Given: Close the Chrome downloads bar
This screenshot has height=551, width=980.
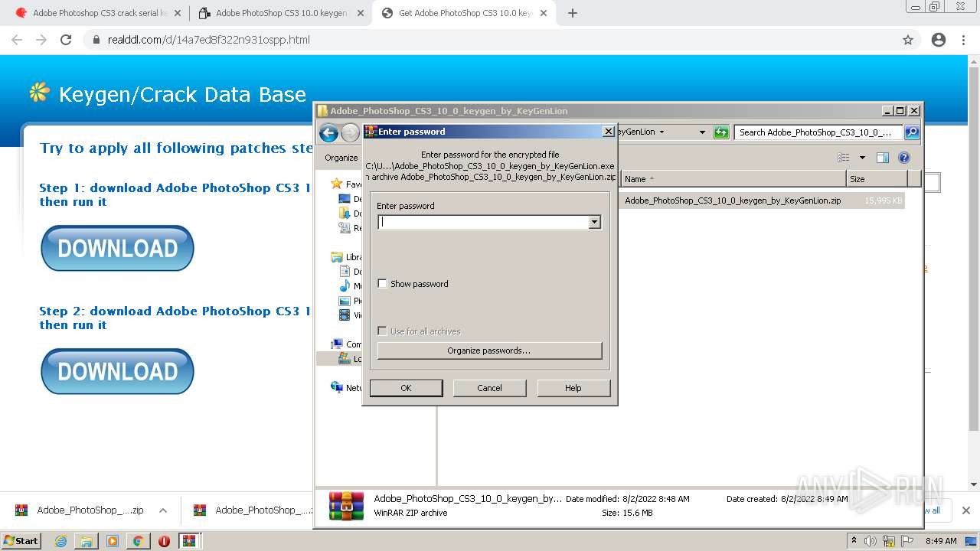Looking at the screenshot, I should [x=965, y=510].
